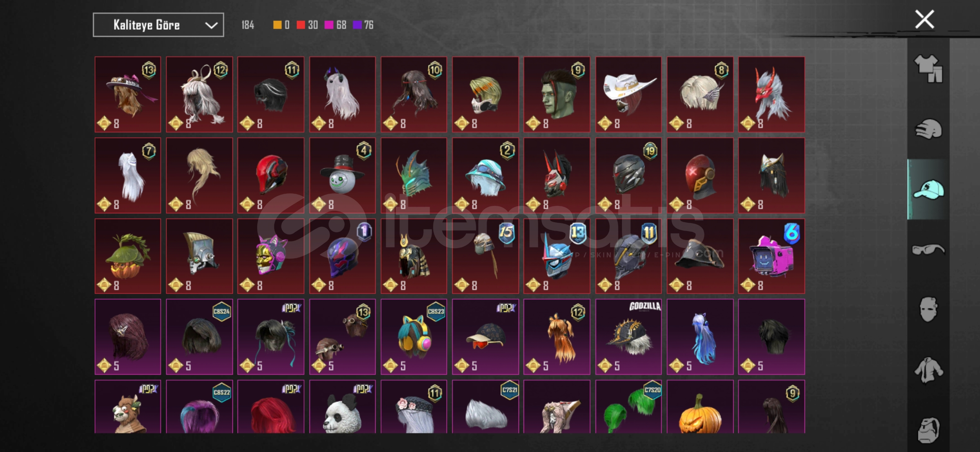This screenshot has width=980, height=452.
Task: Select the cap headwear category icon
Action: 928,190
